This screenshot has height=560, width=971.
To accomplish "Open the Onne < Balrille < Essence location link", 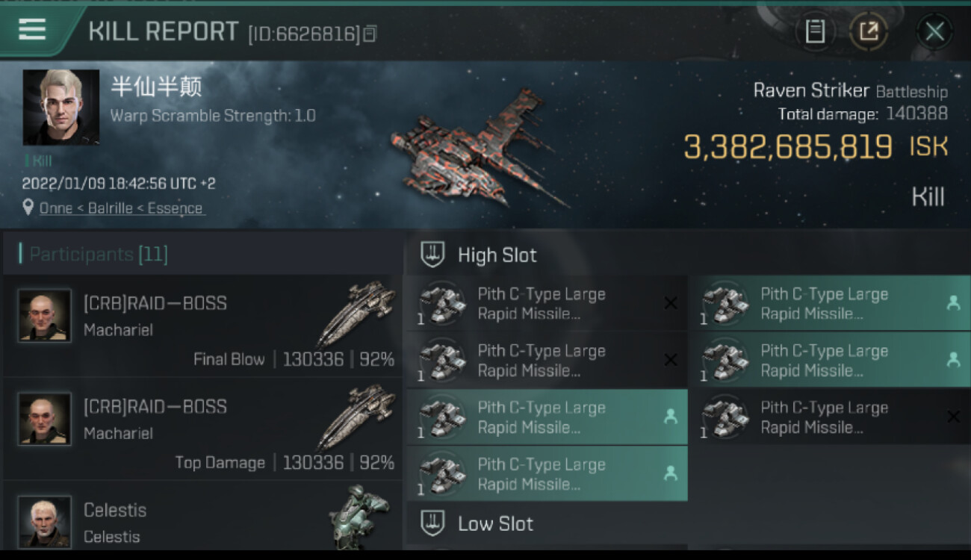I will [121, 208].
